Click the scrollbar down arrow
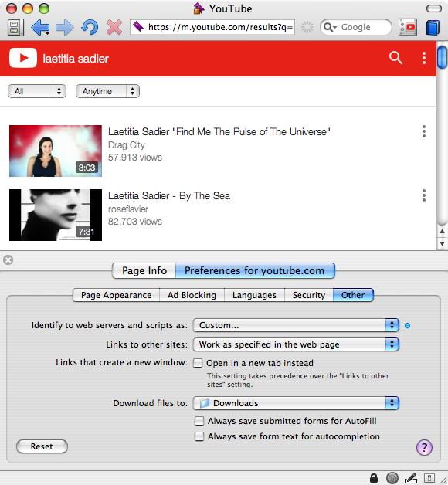Image resolution: width=448 pixels, height=485 pixels. tap(442, 244)
